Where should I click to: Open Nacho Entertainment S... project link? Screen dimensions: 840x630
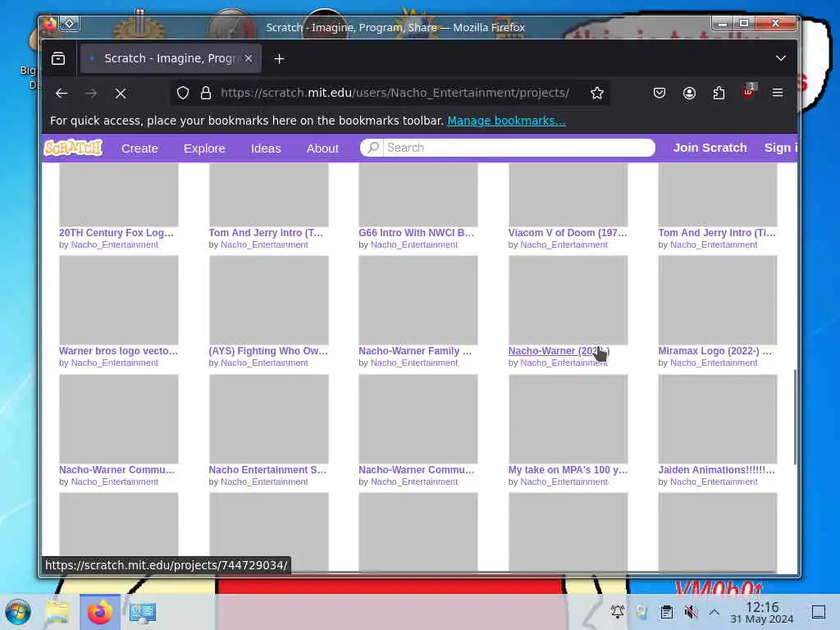pyautogui.click(x=267, y=470)
